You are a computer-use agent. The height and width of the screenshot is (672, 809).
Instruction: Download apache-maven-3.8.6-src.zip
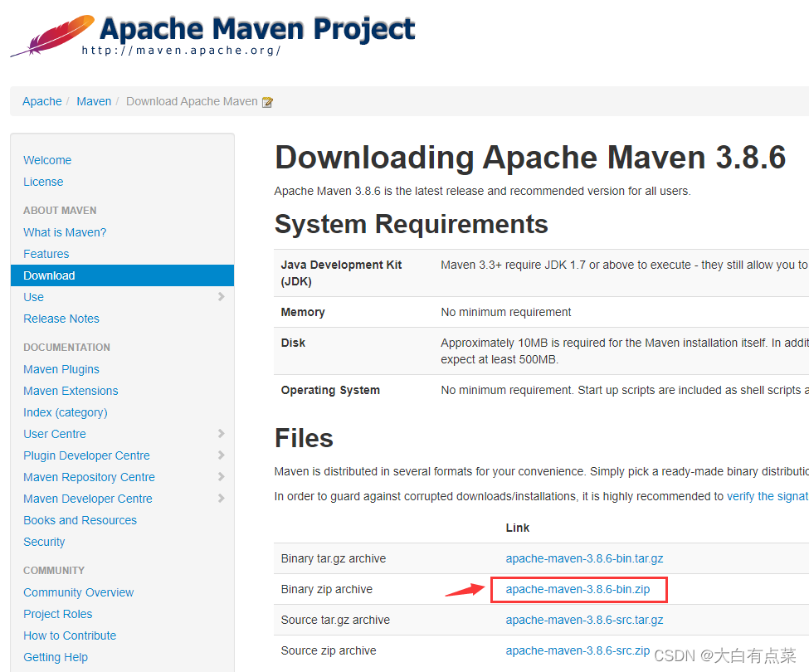point(578,651)
